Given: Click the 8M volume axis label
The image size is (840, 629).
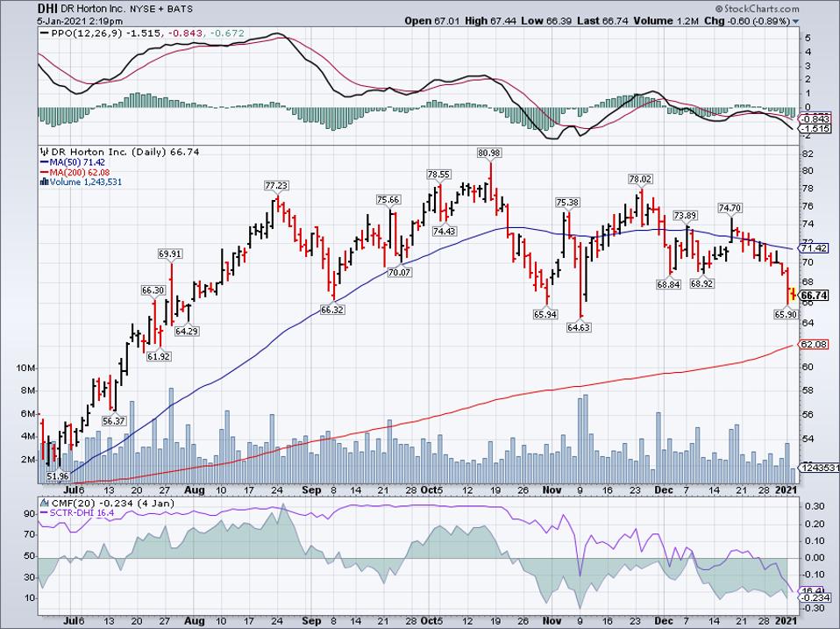Looking at the screenshot, I should tap(28, 391).
